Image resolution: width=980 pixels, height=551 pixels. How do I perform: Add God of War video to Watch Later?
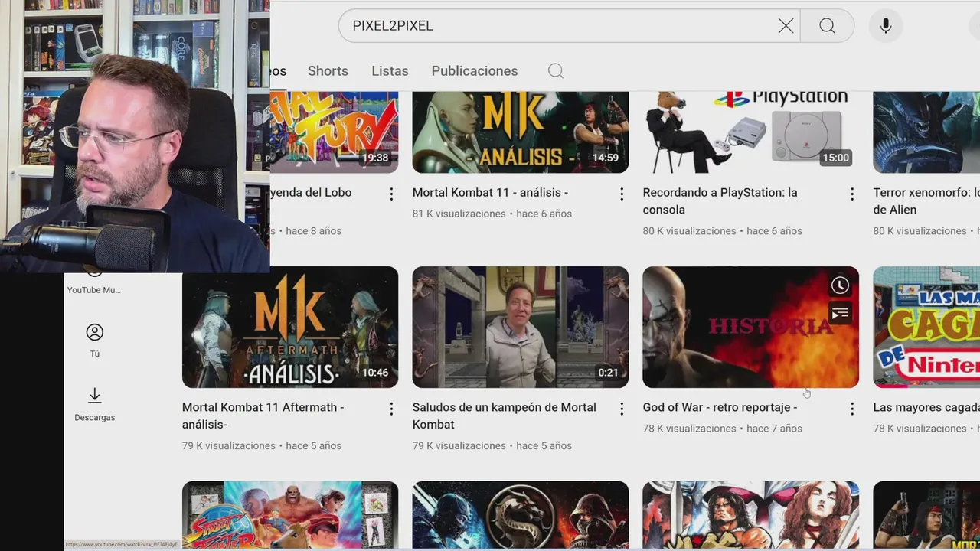click(x=840, y=285)
